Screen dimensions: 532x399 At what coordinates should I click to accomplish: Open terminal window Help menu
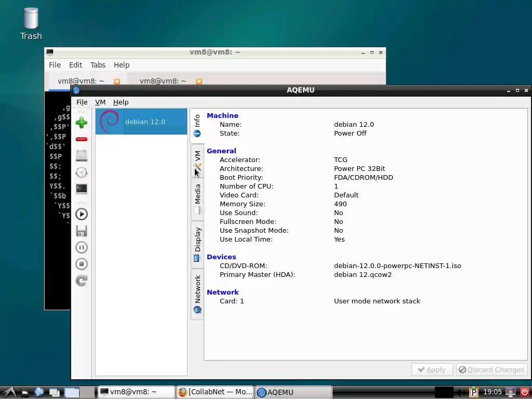click(122, 65)
